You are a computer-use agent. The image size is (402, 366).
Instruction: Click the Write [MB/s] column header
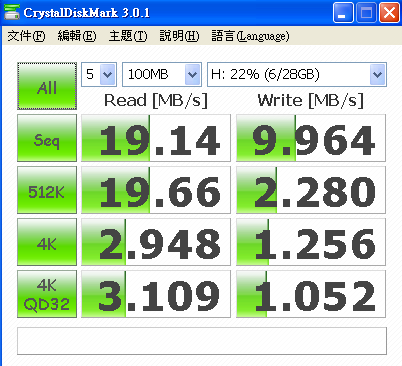[311, 100]
